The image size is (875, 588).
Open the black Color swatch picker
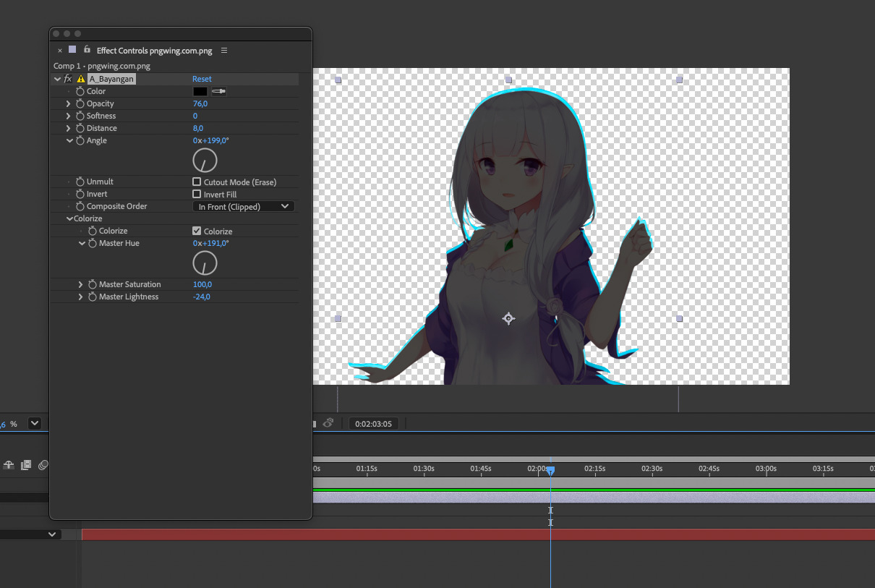(200, 92)
